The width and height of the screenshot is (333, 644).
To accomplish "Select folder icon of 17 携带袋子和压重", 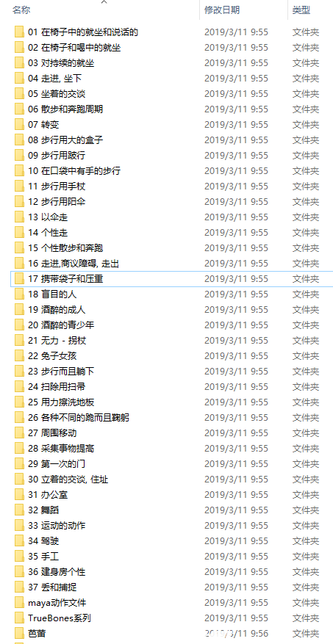I will click(x=19, y=279).
